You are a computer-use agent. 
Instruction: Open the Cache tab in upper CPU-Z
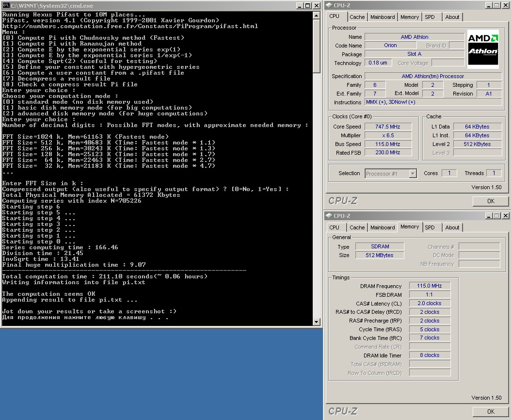[x=357, y=17]
